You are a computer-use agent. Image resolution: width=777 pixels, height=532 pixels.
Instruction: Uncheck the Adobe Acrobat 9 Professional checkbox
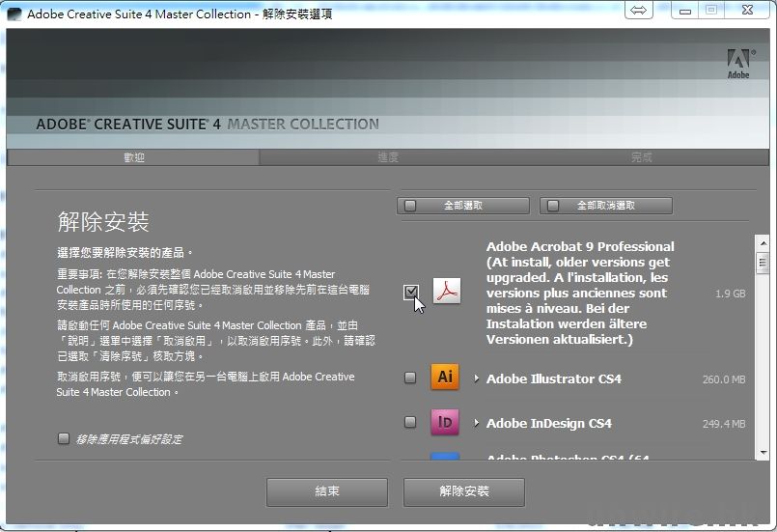[411, 293]
